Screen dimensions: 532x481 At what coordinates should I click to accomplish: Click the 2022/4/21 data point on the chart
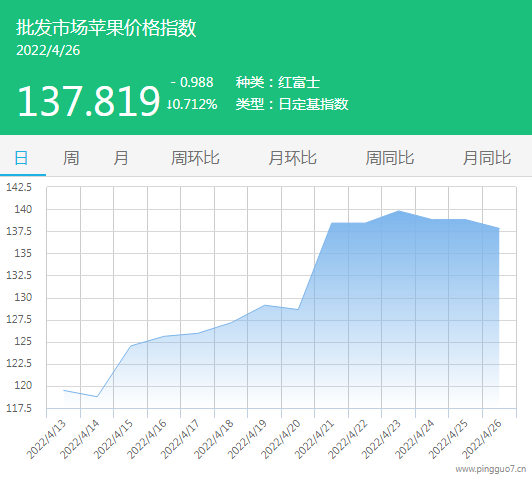331,223
